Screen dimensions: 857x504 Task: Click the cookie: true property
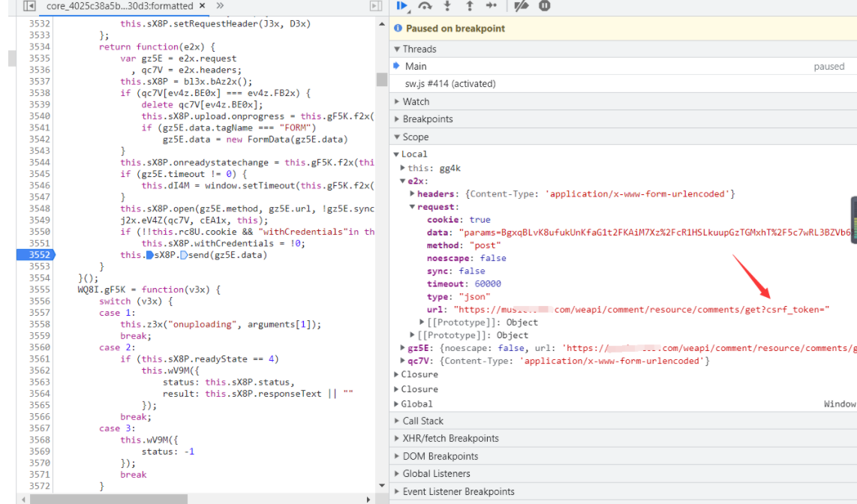pos(459,220)
